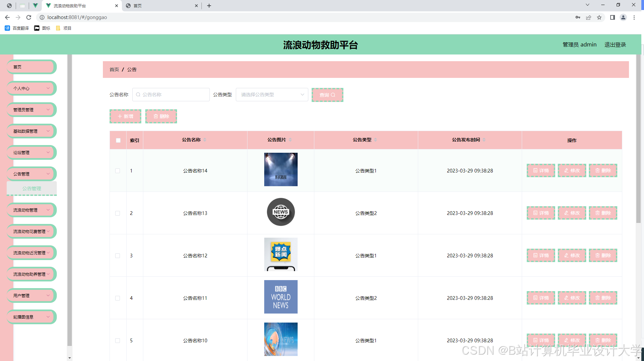This screenshot has width=644, height=361.
Task: Open the browser side panel icon
Action: [612, 17]
